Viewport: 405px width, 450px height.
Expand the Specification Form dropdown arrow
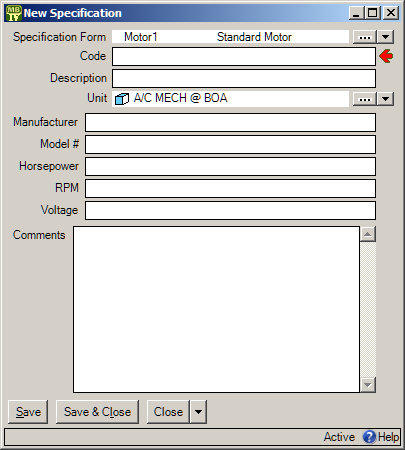click(386, 37)
